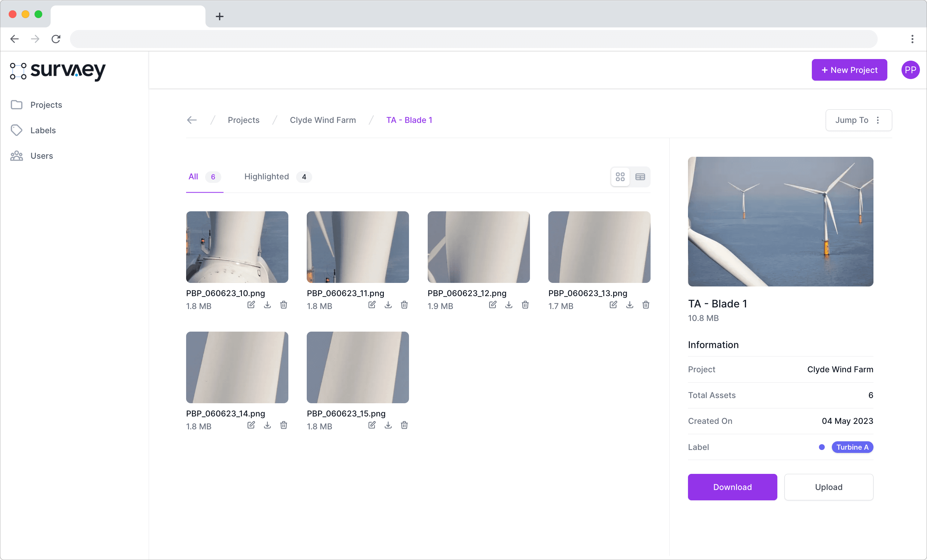
Task: Click the Turbine A label tag
Action: [x=852, y=447]
